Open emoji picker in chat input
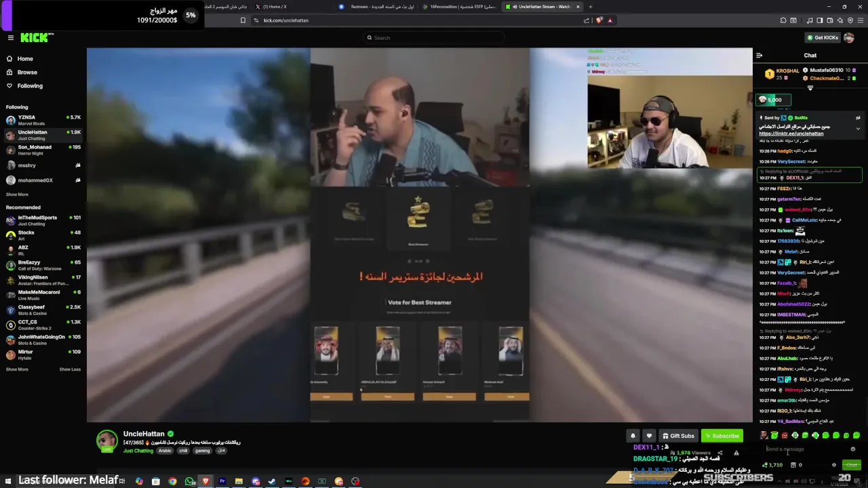The height and width of the screenshot is (488, 868). 853,449
